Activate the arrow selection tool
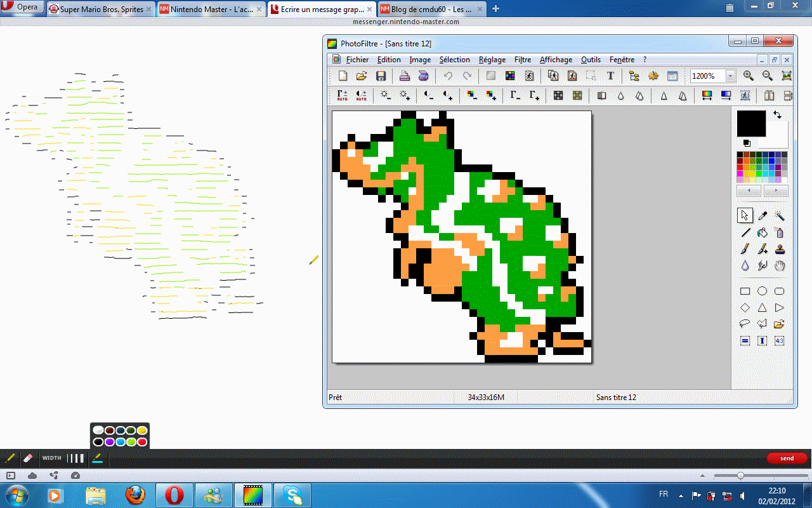812x508 pixels. pos(745,216)
